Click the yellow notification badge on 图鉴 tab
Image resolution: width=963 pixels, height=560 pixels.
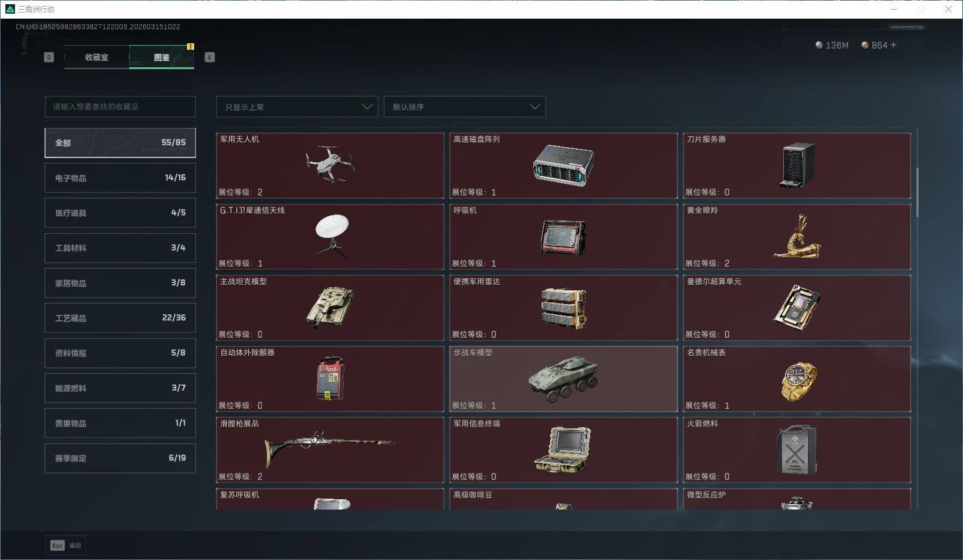(191, 46)
